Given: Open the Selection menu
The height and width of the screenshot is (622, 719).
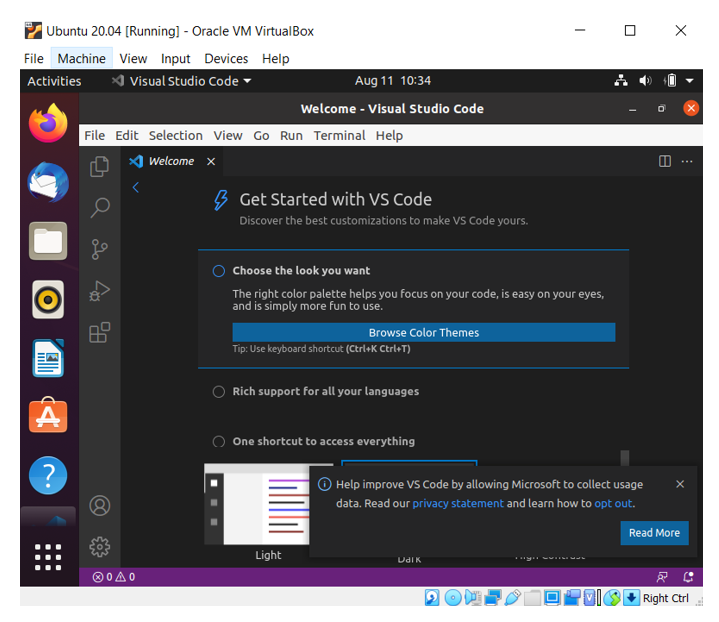Looking at the screenshot, I should pyautogui.click(x=176, y=135).
